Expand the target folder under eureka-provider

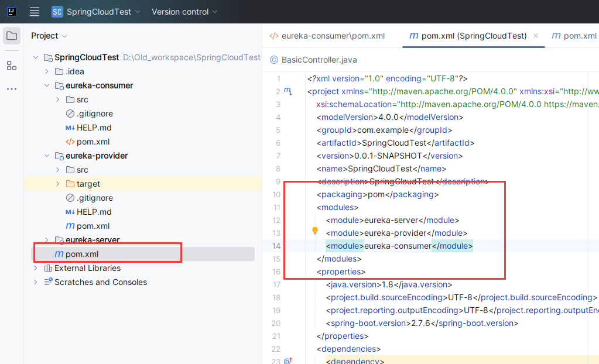pos(57,184)
